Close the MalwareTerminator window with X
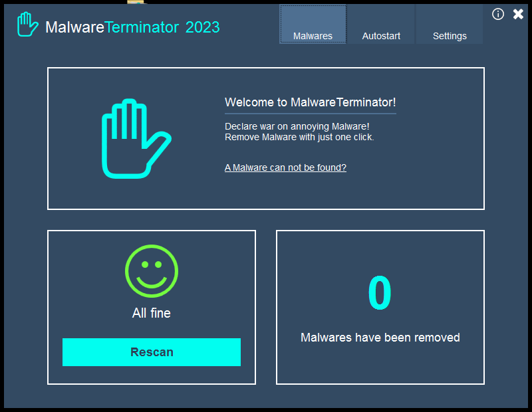 (x=518, y=14)
